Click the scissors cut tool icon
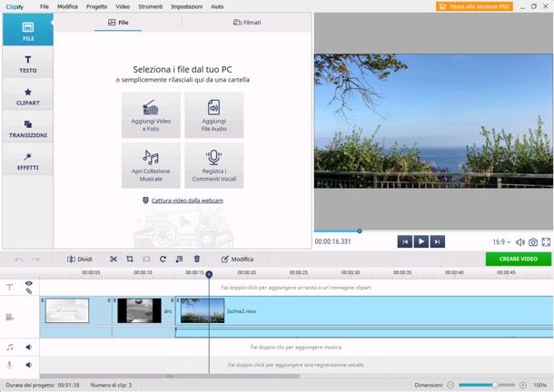 click(114, 259)
